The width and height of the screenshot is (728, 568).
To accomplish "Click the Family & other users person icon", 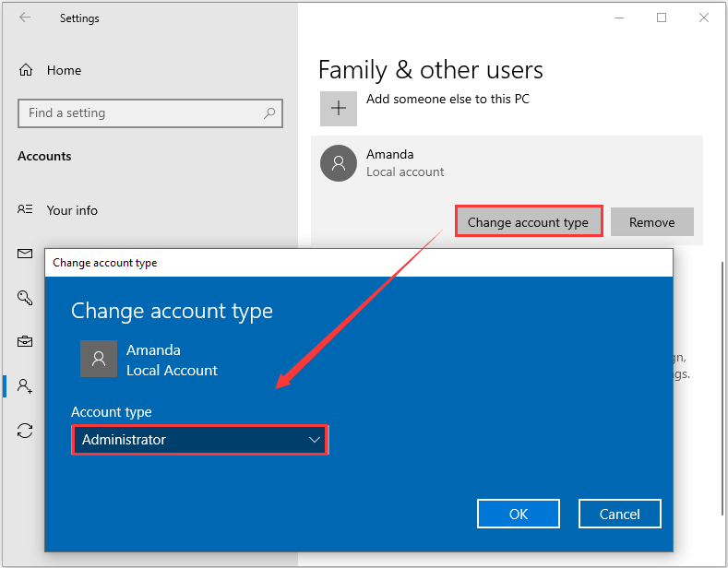I will [x=25, y=385].
